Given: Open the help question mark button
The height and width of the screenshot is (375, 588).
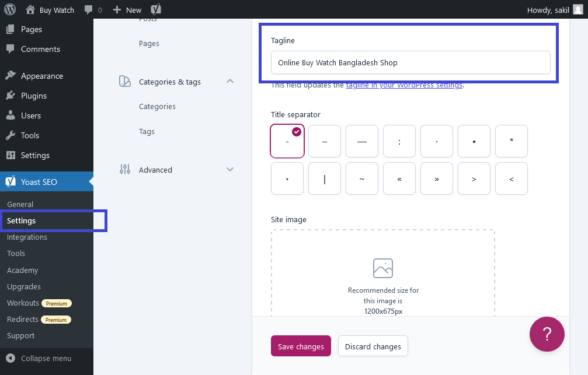Looking at the screenshot, I should coord(547,334).
